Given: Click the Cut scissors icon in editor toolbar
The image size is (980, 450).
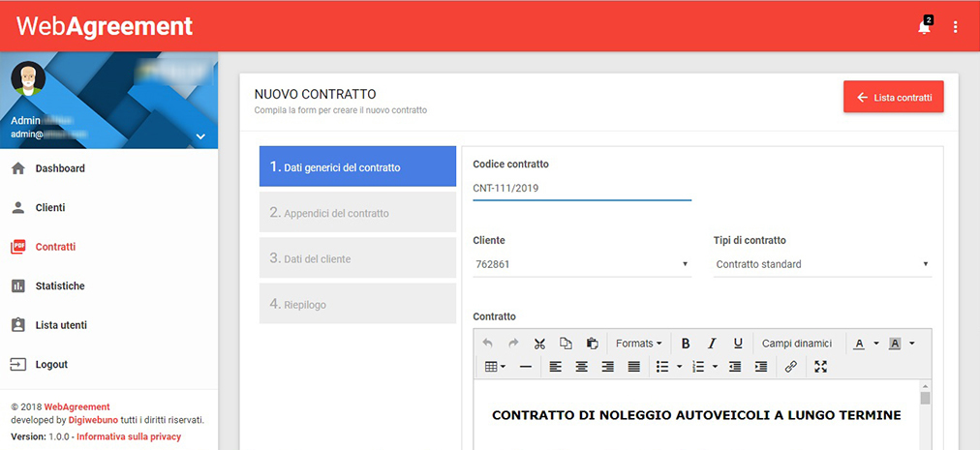Looking at the screenshot, I should click(539, 344).
